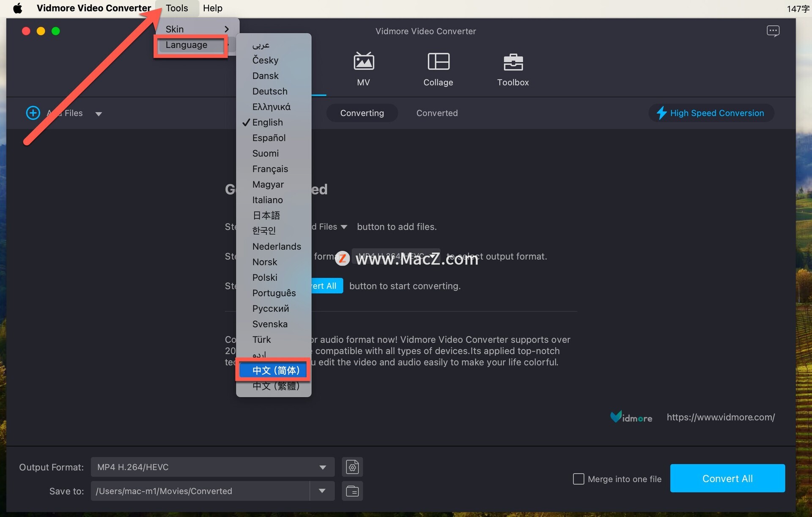Open the Tools menu
Screen dimensions: 812x517
[x=177, y=8]
